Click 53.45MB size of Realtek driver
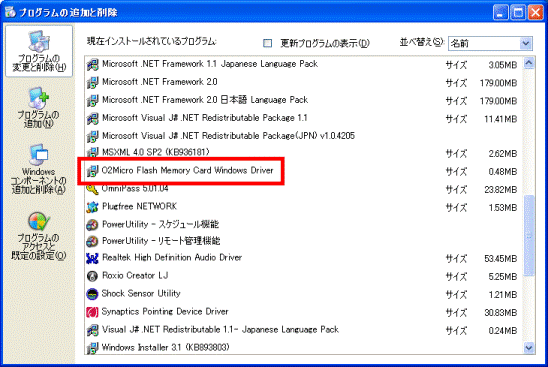The image size is (548, 367). point(500,259)
